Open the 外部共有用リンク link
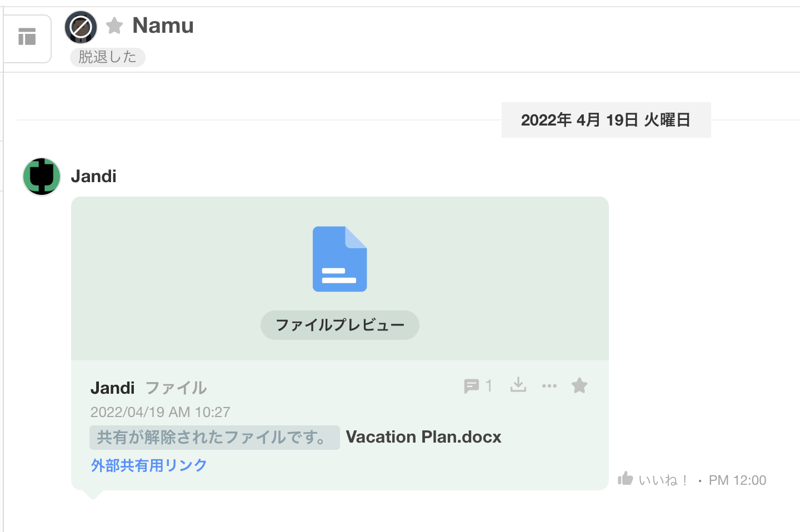 pyautogui.click(x=149, y=465)
